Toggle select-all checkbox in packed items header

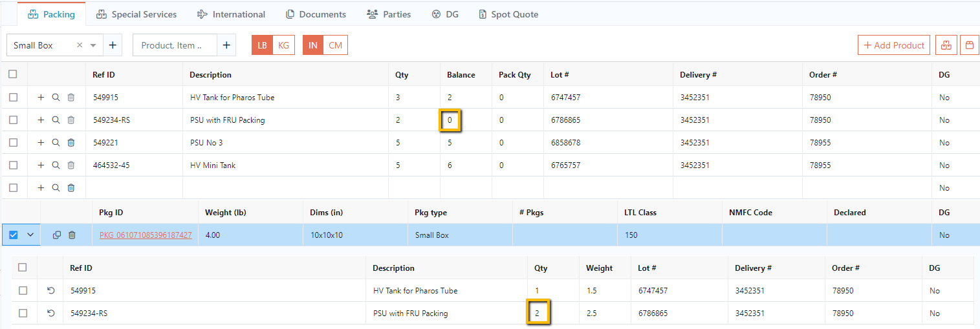[23, 268]
